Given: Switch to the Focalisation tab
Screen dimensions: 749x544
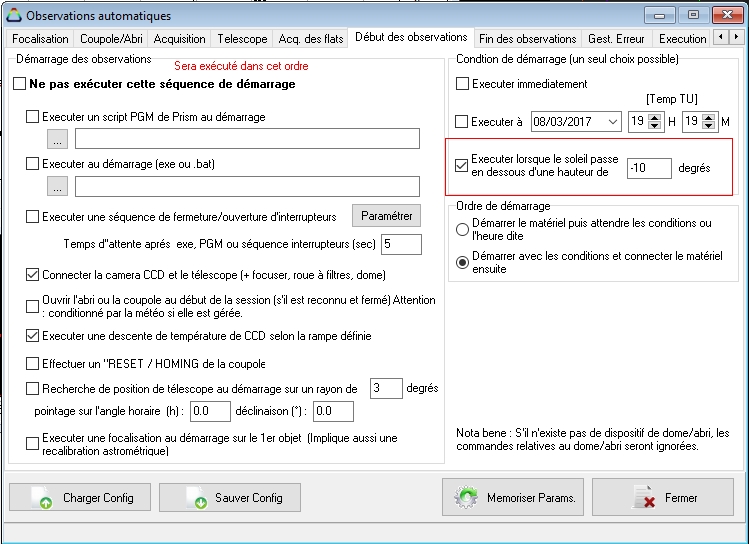Looking at the screenshot, I should tap(41, 39).
